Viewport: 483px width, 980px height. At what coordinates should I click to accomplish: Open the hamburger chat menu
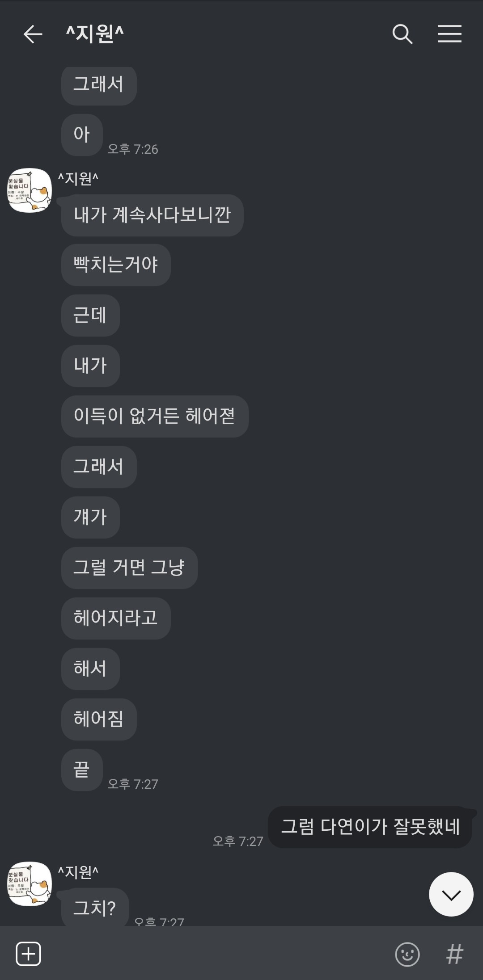point(449,34)
